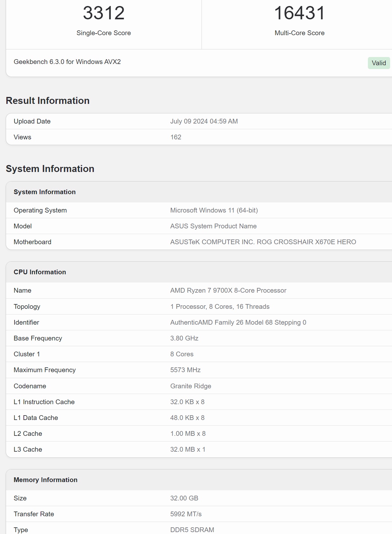Select the ASUS System Product Name value
Viewport: 392px width, 534px height.
click(x=213, y=226)
